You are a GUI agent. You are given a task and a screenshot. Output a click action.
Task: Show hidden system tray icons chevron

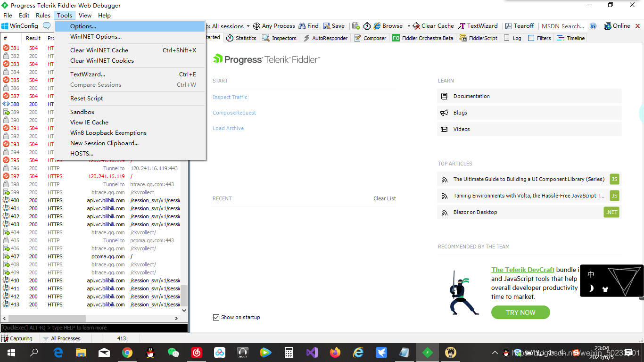(495, 352)
